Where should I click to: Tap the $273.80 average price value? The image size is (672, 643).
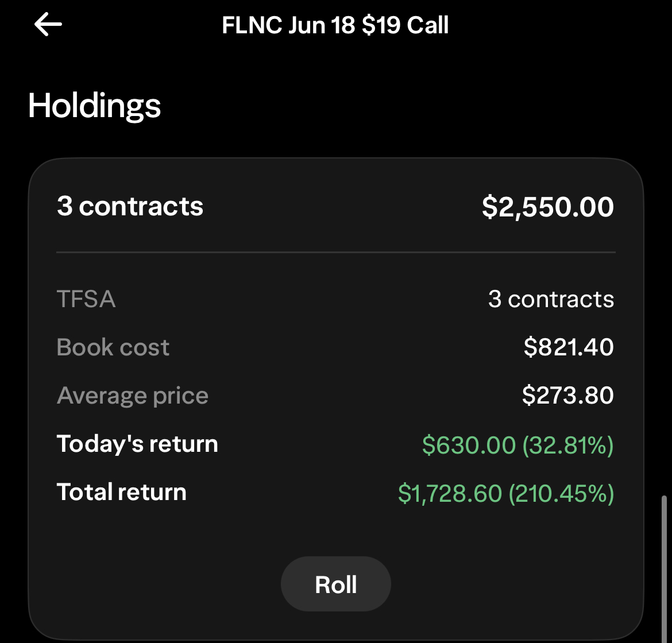(568, 395)
